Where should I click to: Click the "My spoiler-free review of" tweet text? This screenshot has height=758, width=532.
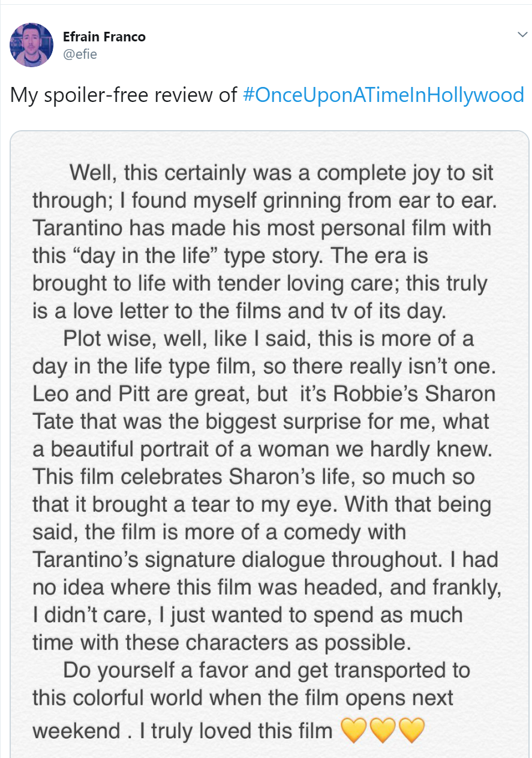[x=124, y=95]
